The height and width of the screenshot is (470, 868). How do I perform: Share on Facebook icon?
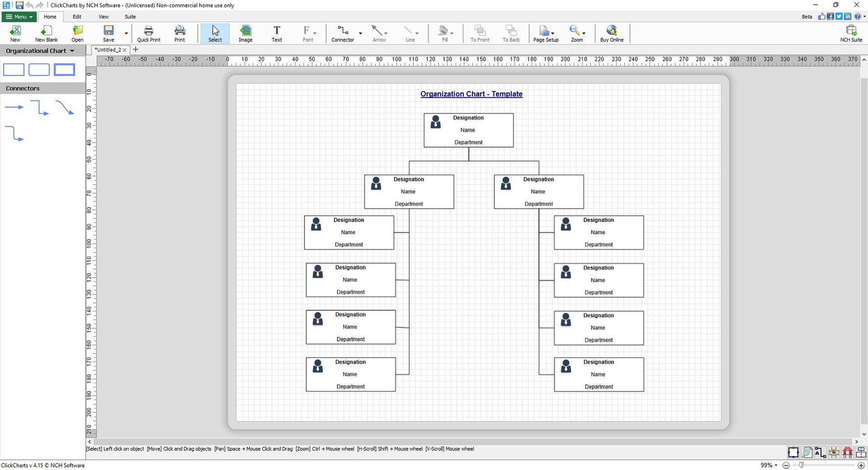(x=830, y=17)
